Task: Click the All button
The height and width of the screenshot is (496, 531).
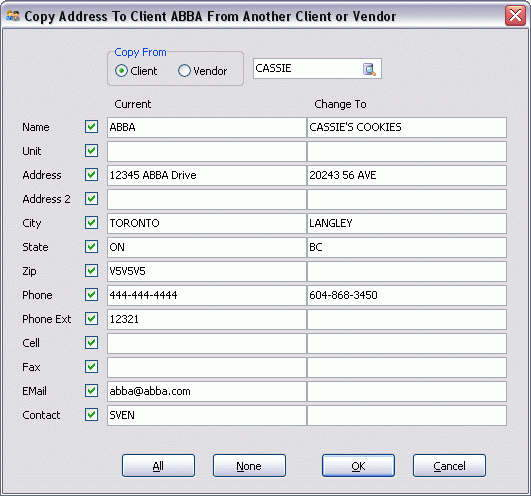Action: click(158, 466)
